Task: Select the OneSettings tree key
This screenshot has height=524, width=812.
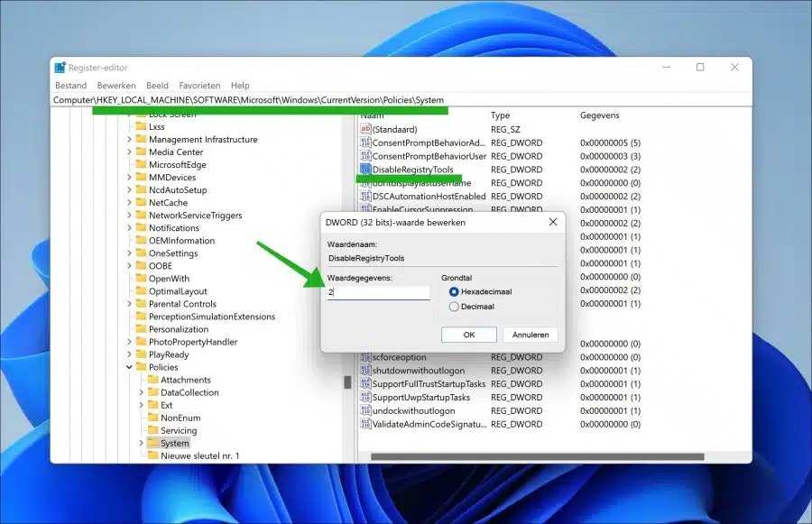Action: 173,253
